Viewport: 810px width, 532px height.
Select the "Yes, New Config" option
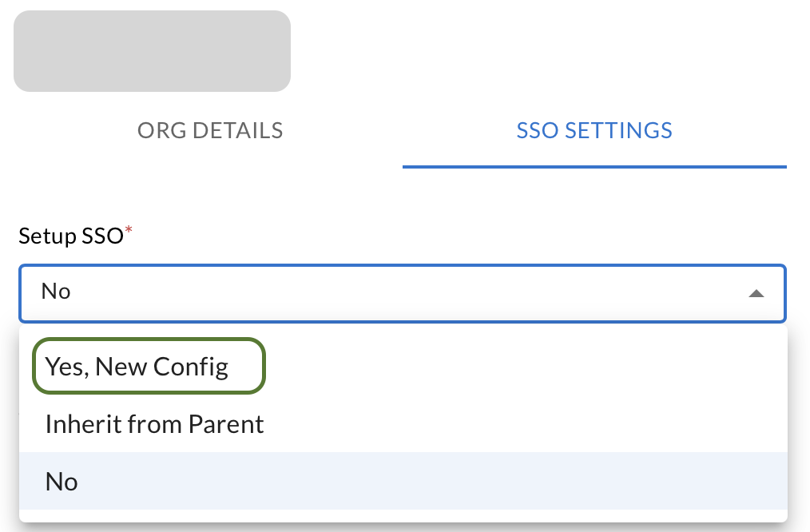(x=137, y=367)
